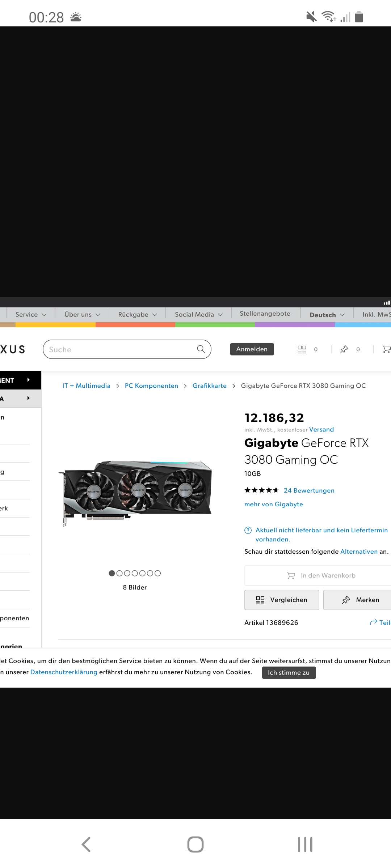Select the second image dot
This screenshot has width=391, height=868.
click(x=119, y=573)
